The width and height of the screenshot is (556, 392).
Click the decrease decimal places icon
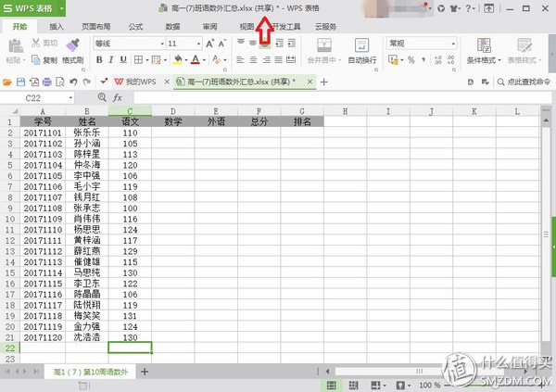point(450,60)
